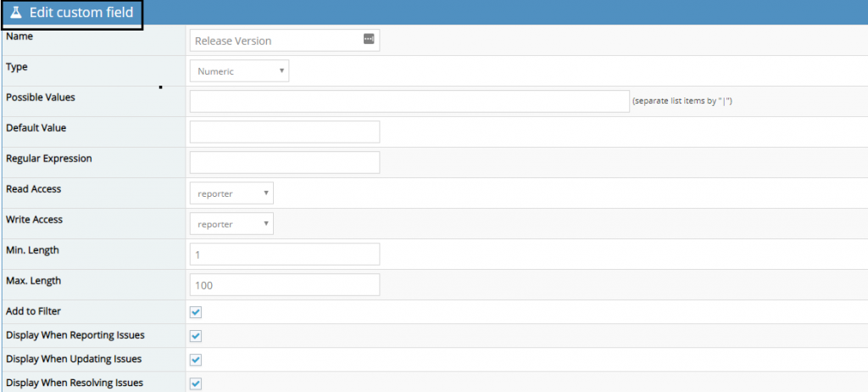
Task: Select the Regular Expression input field
Action: pos(285,162)
